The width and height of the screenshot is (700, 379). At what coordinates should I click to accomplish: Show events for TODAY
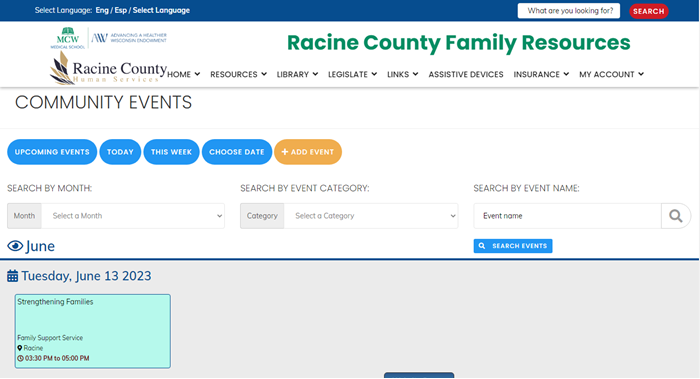[x=120, y=152]
